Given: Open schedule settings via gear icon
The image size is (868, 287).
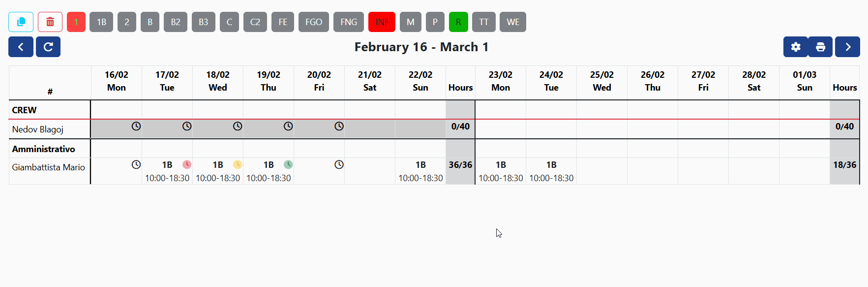Looking at the screenshot, I should 796,47.
